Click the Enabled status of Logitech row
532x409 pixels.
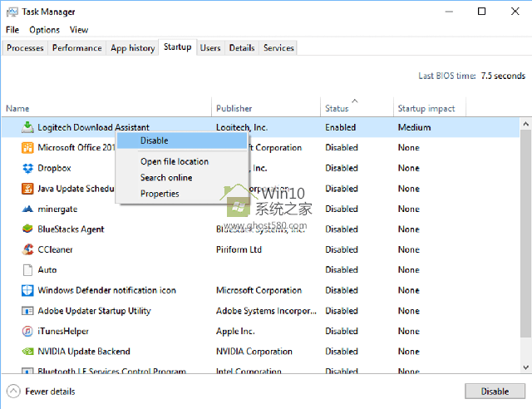tap(340, 127)
